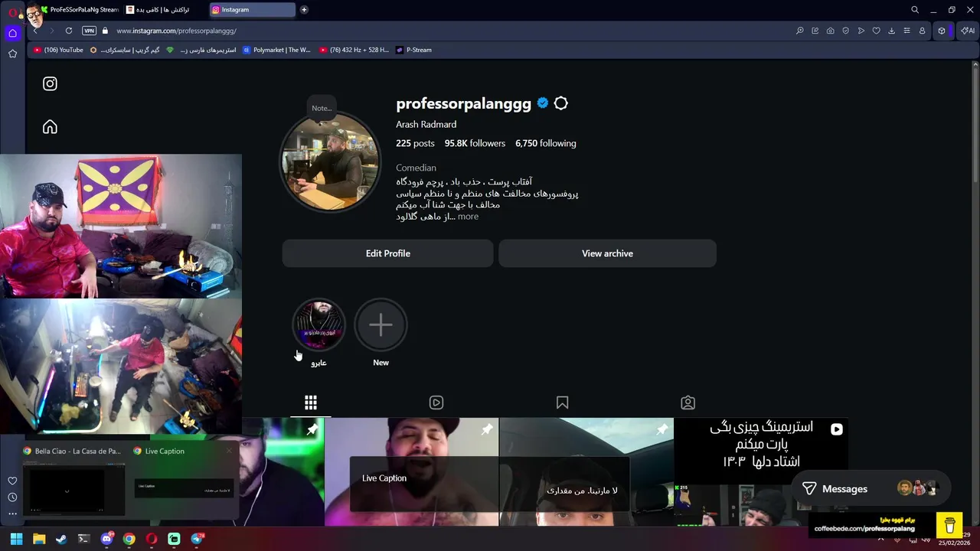Switch to the posts grid tab
This screenshot has height=551, width=980.
click(x=311, y=403)
